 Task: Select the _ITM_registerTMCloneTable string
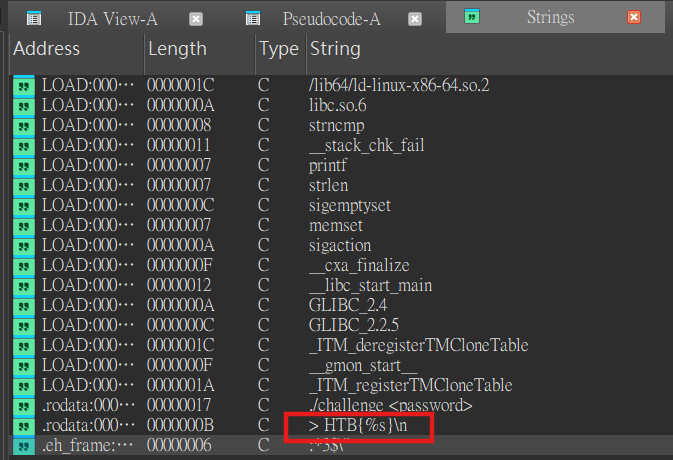pos(410,385)
